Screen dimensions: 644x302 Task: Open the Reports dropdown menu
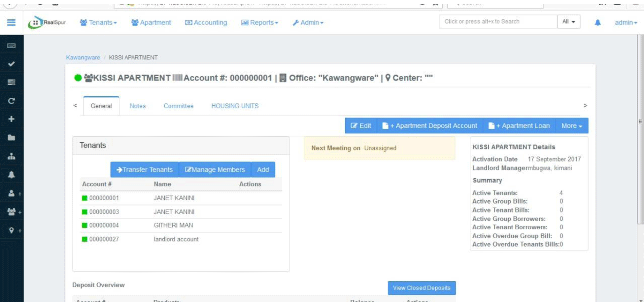[x=259, y=22]
